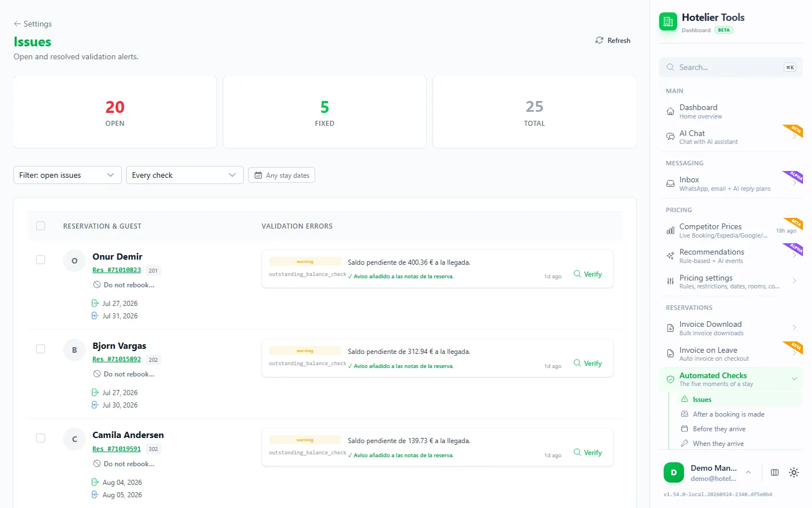Click the sidebar layout panel icon
This screenshot has width=812, height=508.
coord(775,472)
